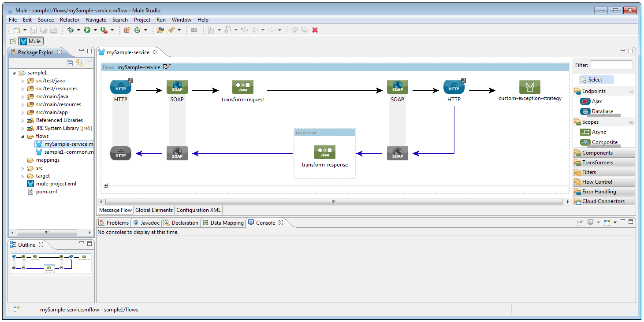
Task: Click the green Run button icon
Action: point(87,30)
